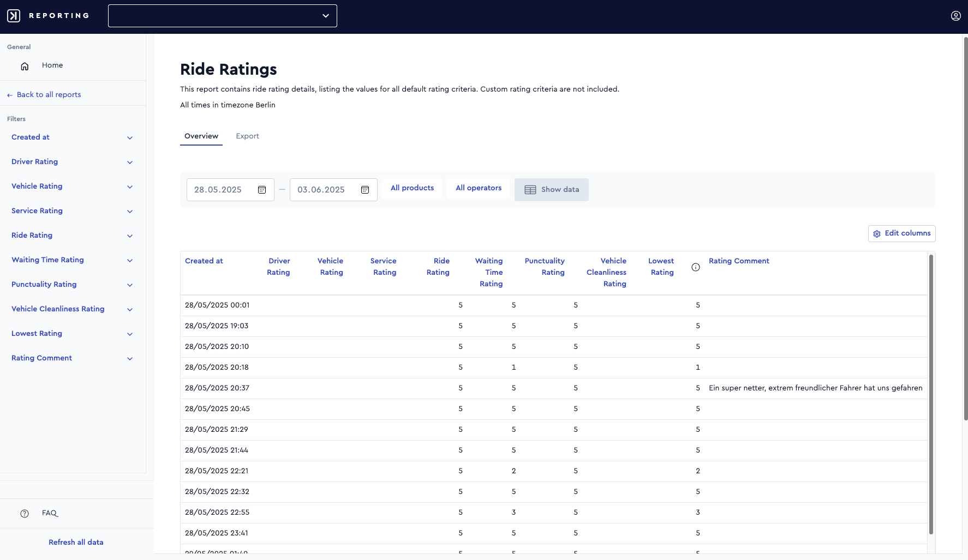Click the Home house icon
This screenshot has height=560, width=968.
tap(25, 66)
